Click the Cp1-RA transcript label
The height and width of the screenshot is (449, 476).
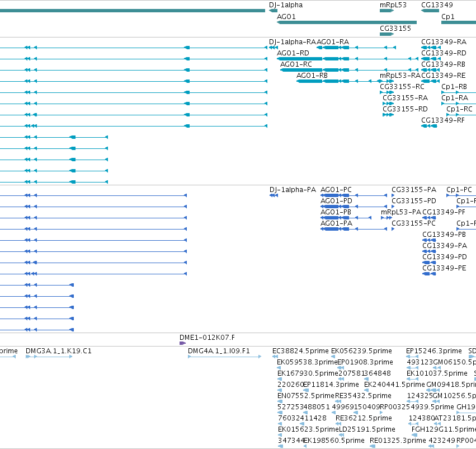[x=455, y=98]
